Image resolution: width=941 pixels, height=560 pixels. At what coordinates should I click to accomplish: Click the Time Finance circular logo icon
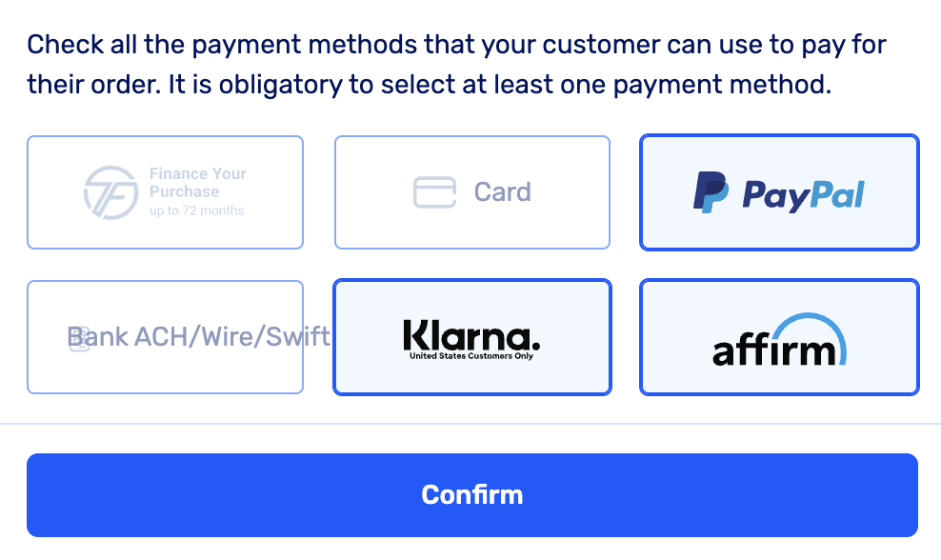(111, 192)
